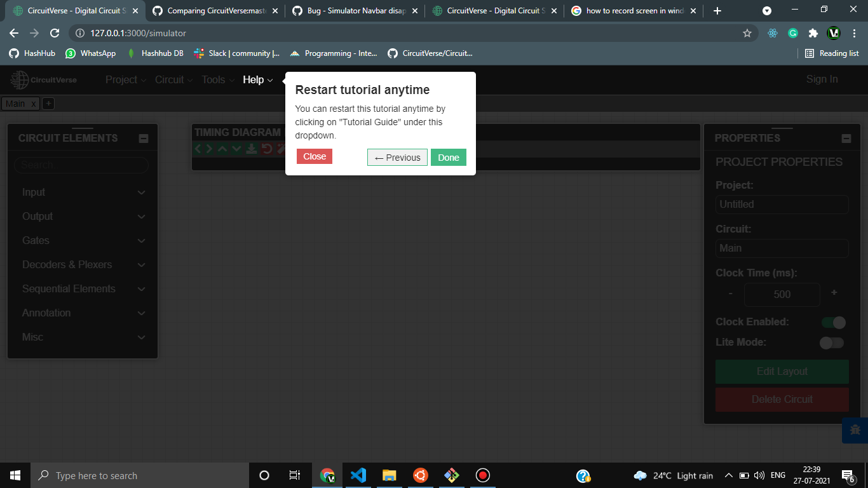
Task: Open the Help dropdown menu
Action: pyautogui.click(x=257, y=79)
